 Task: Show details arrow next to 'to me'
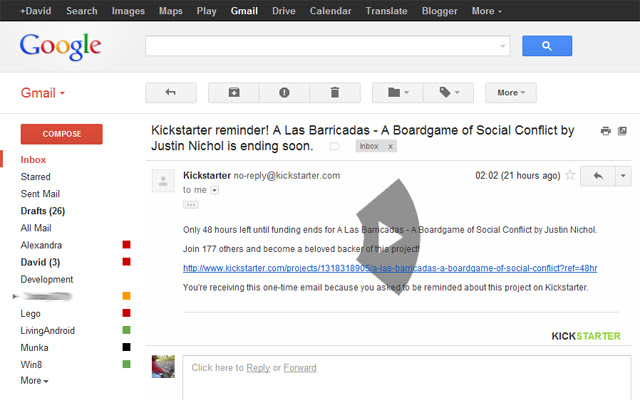point(214,190)
